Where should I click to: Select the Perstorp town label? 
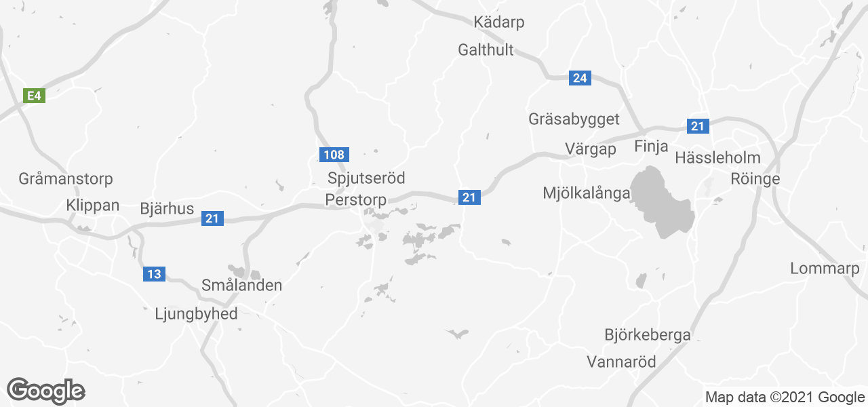[x=356, y=200]
